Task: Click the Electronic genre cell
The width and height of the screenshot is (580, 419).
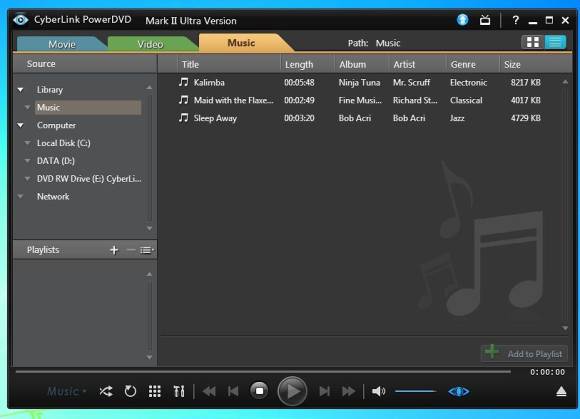Action: pyautogui.click(x=468, y=82)
